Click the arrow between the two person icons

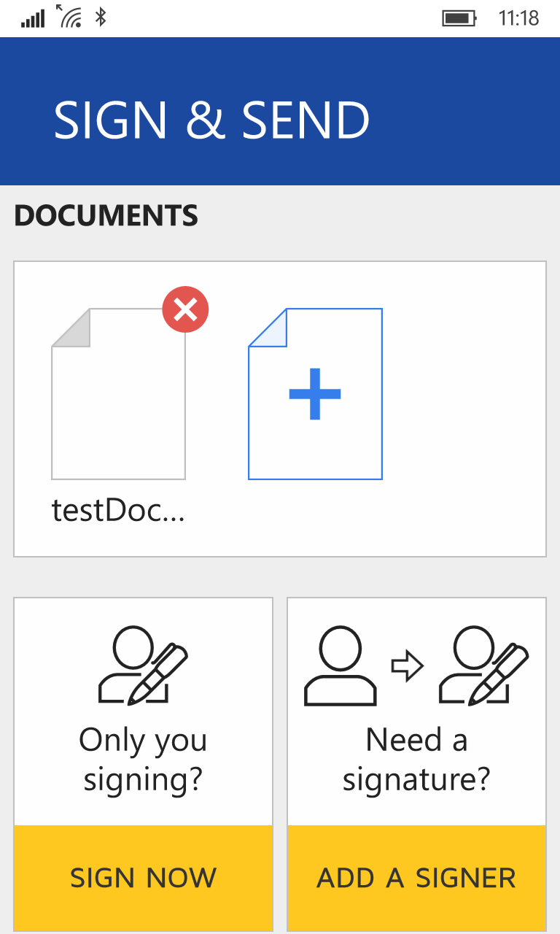407,666
